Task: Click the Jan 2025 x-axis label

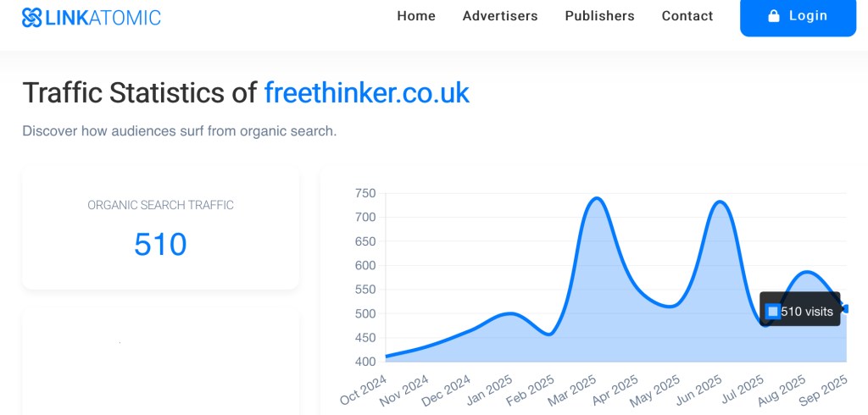Action: point(490,391)
